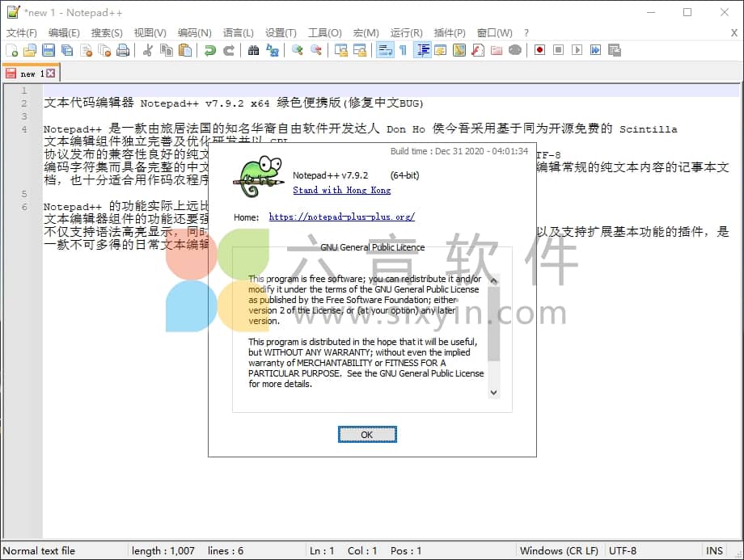Undo the last edit with the toolbar arrow

point(210,49)
